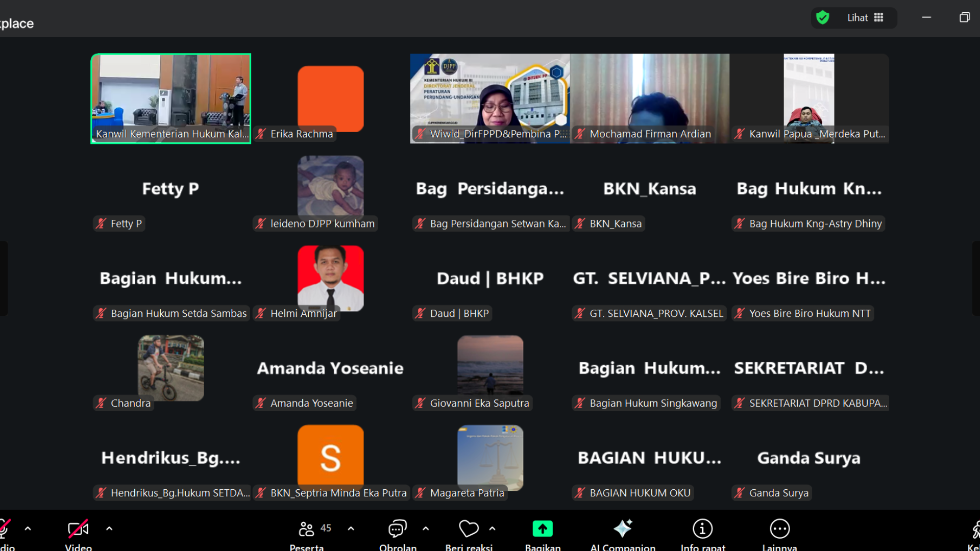Click the green Bagikan share screen button
This screenshot has width=980, height=551.
[x=543, y=529]
